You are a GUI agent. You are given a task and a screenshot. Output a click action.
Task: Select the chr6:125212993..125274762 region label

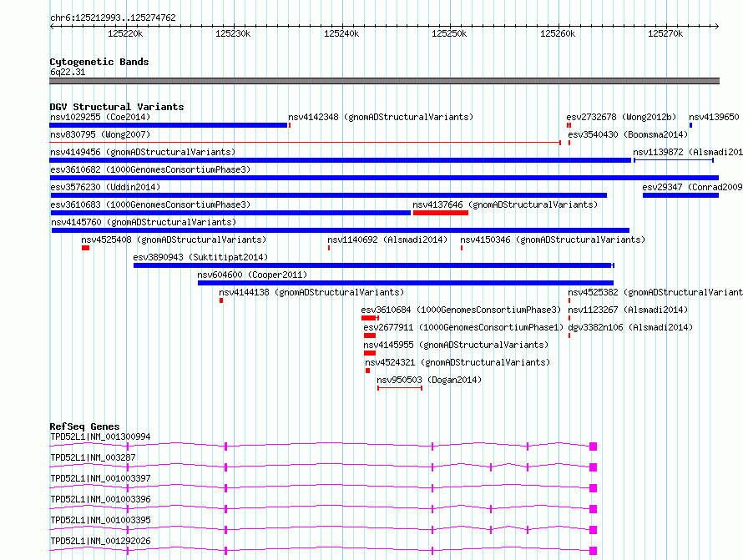click(x=113, y=18)
